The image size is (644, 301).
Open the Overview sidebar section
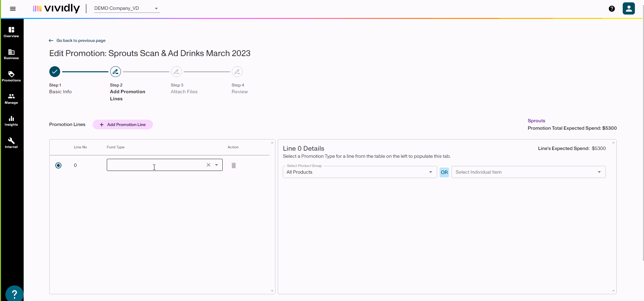(11, 32)
